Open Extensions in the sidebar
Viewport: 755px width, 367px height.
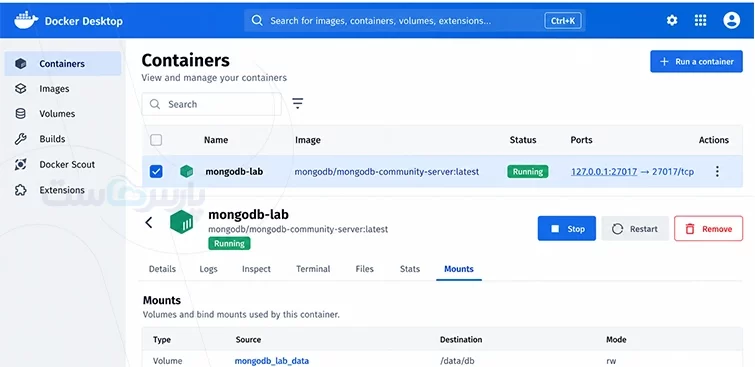click(x=62, y=190)
